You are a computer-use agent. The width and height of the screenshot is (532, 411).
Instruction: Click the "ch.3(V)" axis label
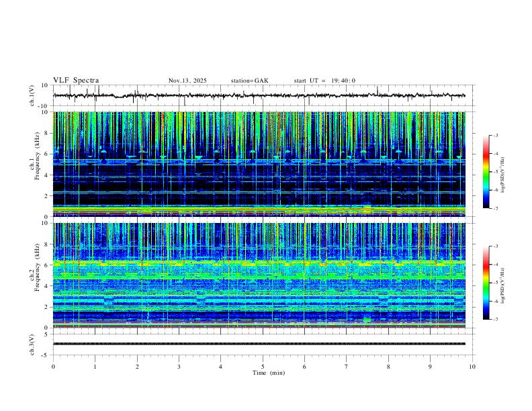(x=32, y=345)
